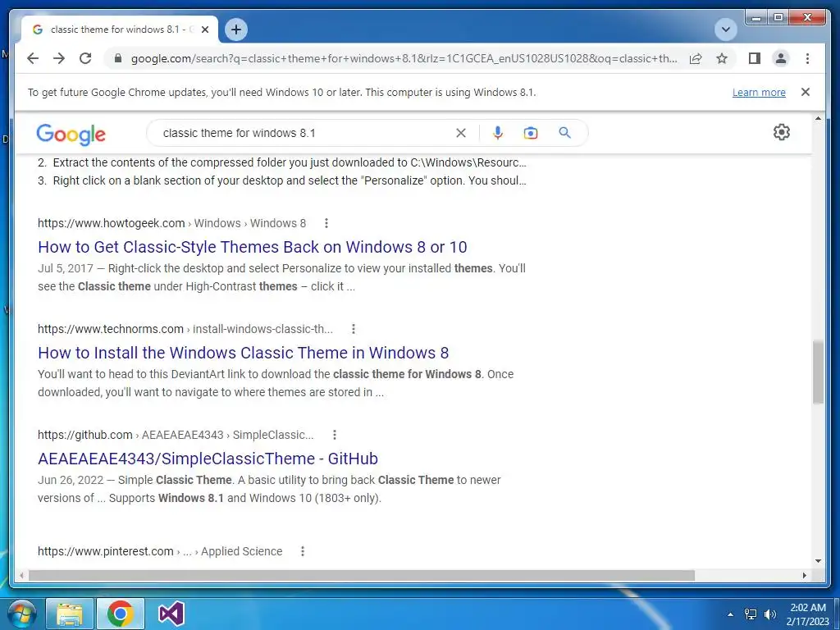The height and width of the screenshot is (630, 840).
Task: Open howtogeek result options menu
Action: [x=326, y=223]
